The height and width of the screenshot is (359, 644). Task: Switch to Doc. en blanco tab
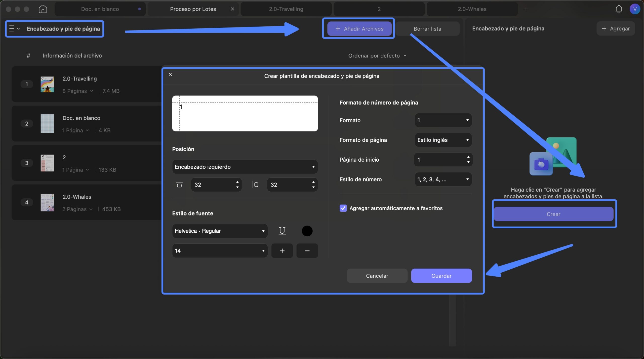pos(100,9)
